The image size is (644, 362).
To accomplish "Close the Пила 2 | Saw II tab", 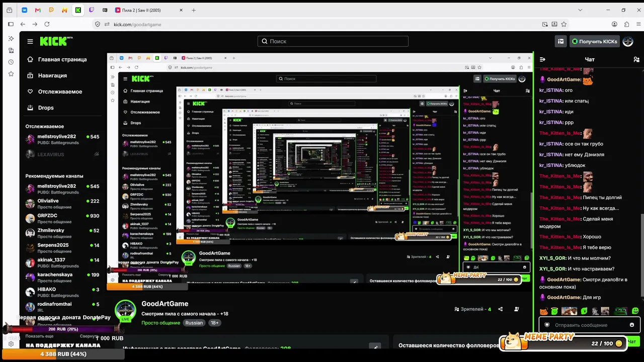I will click(181, 10).
